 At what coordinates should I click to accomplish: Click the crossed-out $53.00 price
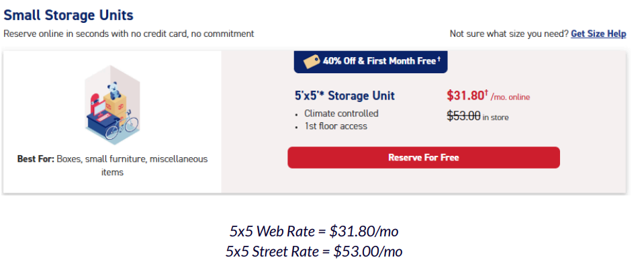coord(463,116)
